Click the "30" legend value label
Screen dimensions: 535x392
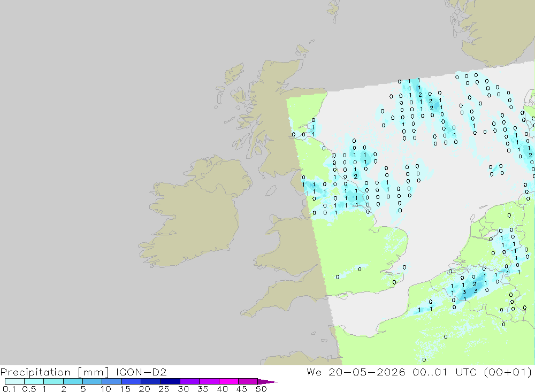tap(184, 389)
